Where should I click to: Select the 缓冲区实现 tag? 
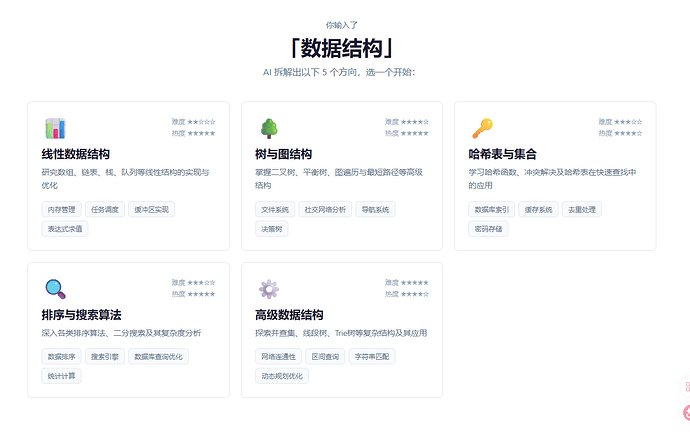coord(151,209)
